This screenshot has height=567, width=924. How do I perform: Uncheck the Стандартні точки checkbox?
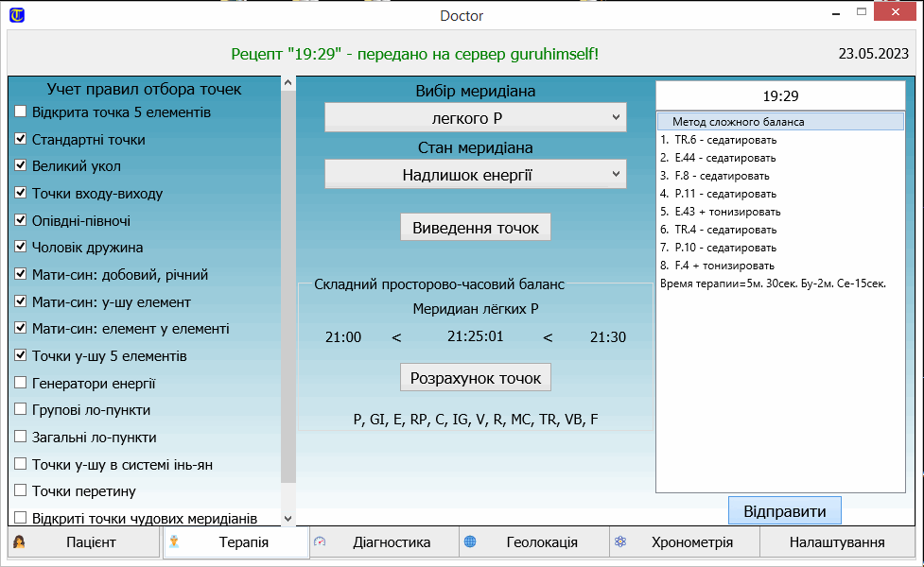point(21,139)
